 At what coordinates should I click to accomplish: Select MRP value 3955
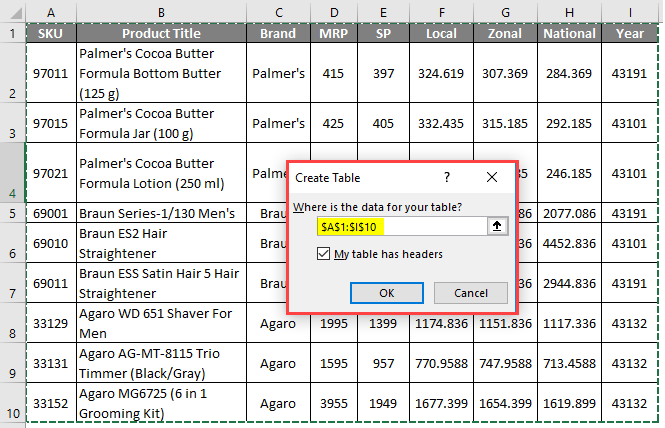pyautogui.click(x=334, y=403)
